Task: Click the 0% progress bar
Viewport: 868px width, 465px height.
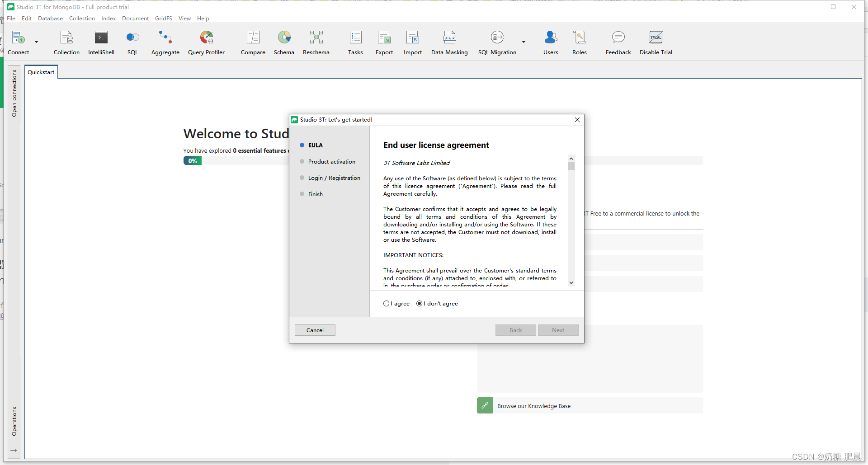Action: tap(192, 160)
